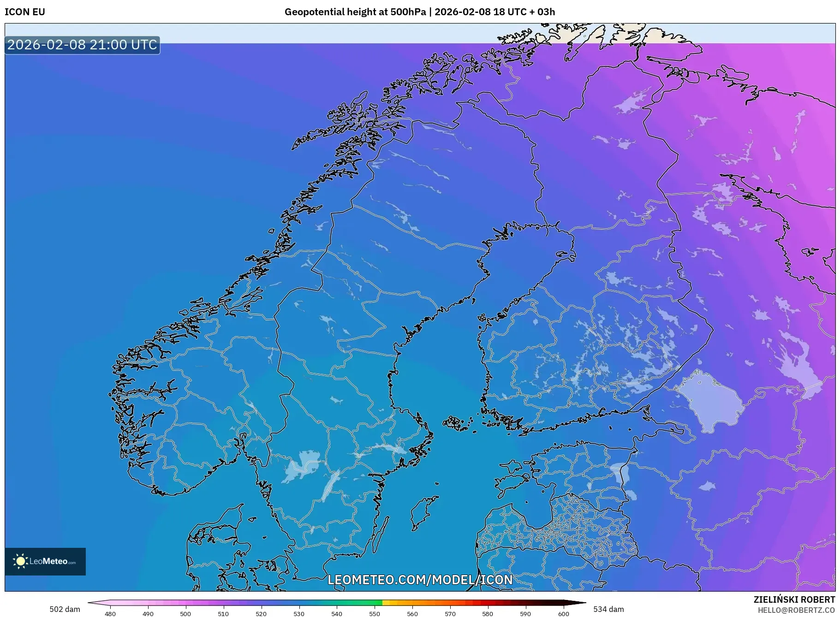
Task: Click the 2026-02-08 21:00 UTC timestamp badge
Action: [81, 45]
